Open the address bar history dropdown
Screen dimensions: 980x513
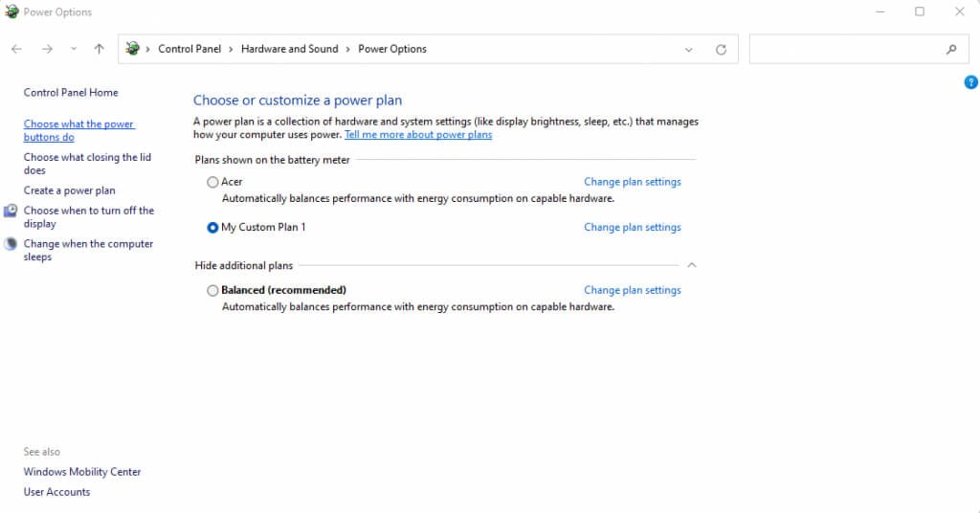pyautogui.click(x=688, y=50)
